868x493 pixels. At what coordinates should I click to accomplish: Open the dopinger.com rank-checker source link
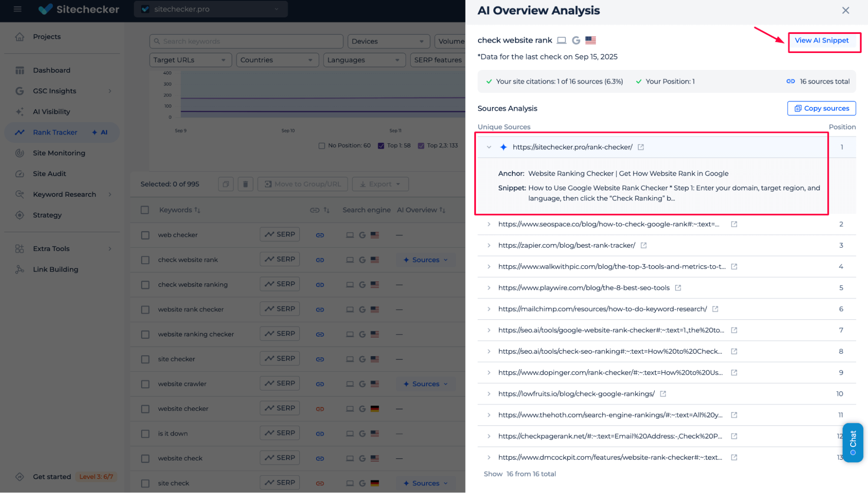pos(610,373)
